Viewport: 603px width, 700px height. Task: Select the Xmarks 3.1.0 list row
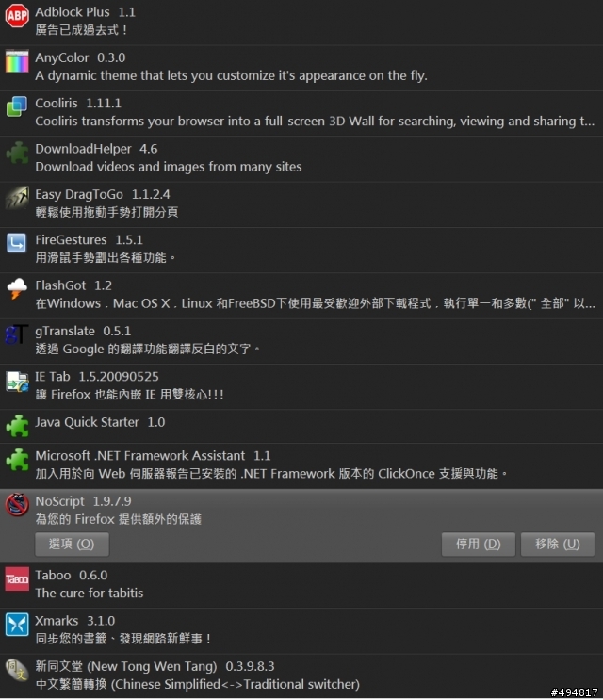301,630
